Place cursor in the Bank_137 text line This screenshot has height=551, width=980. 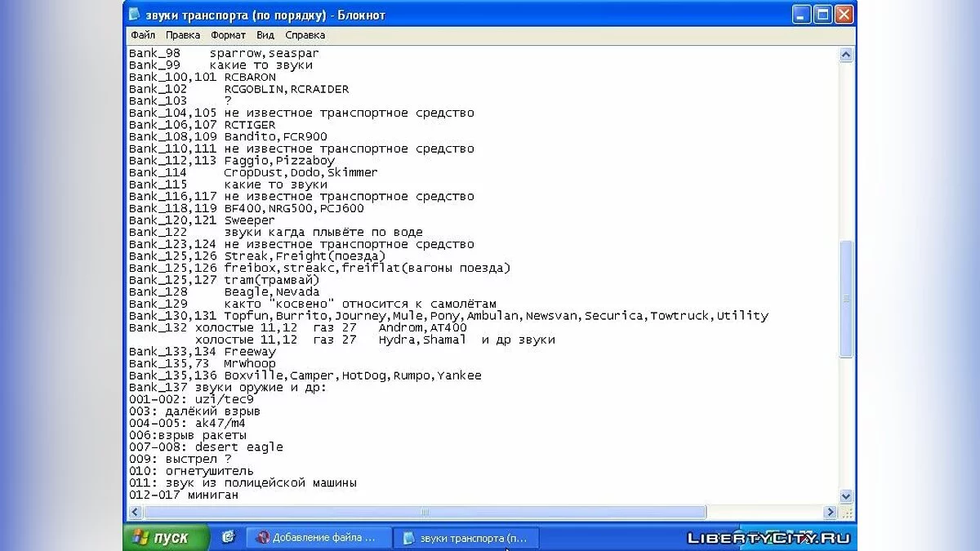click(261, 387)
